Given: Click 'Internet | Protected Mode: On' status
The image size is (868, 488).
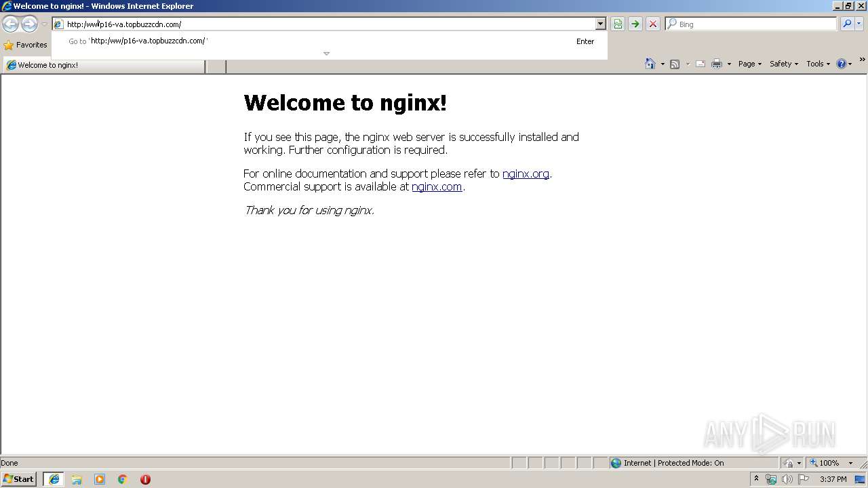Looking at the screenshot, I should click(673, 463).
